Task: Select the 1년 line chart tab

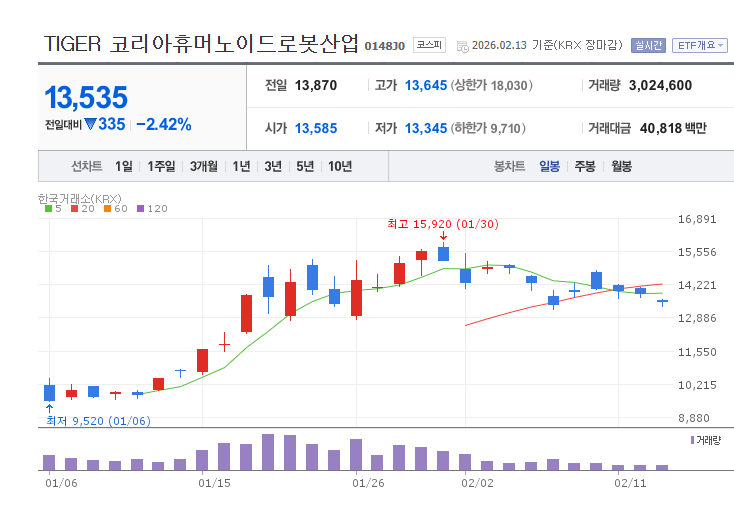Action: coord(242,166)
